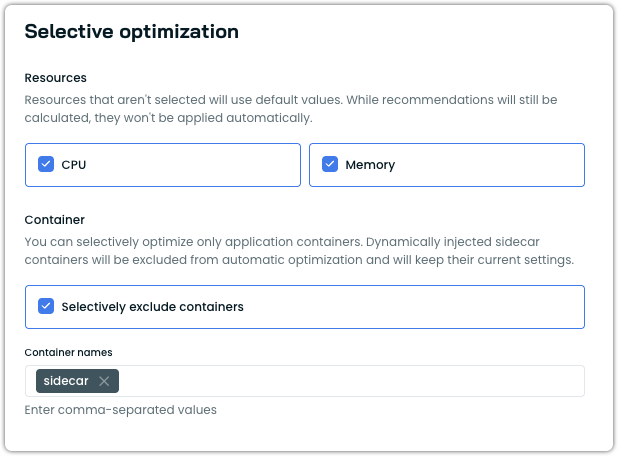This screenshot has width=618, height=456.
Task: Uncheck the CPU checkbox
Action: pos(46,165)
